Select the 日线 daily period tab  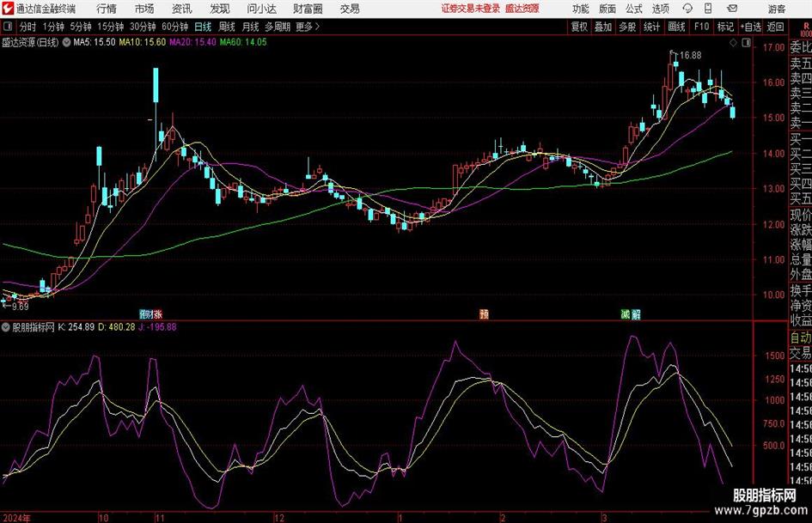[203, 27]
